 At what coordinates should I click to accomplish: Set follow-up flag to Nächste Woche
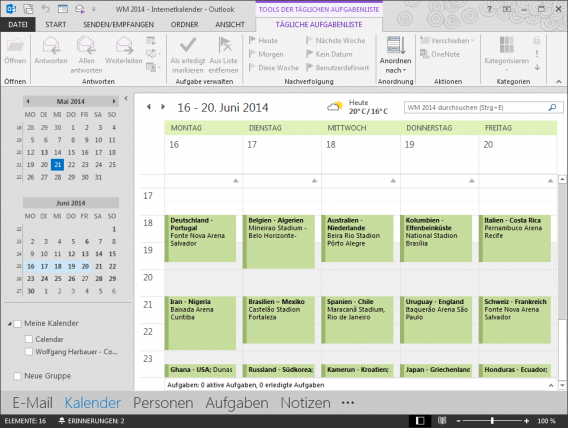point(335,40)
